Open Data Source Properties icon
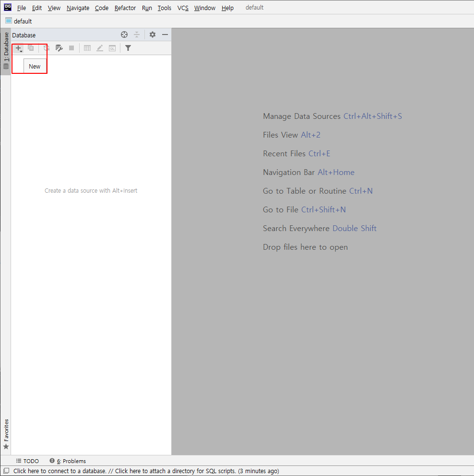 point(59,48)
